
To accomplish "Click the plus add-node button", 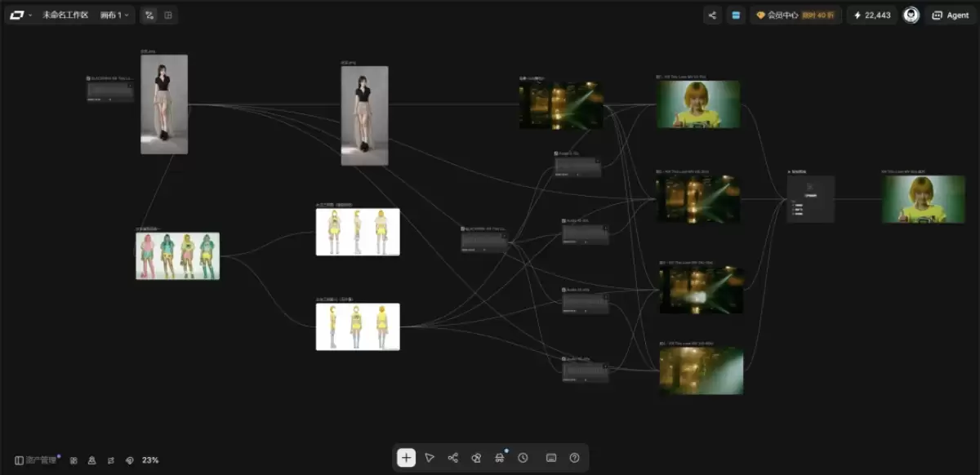I will pyautogui.click(x=406, y=458).
